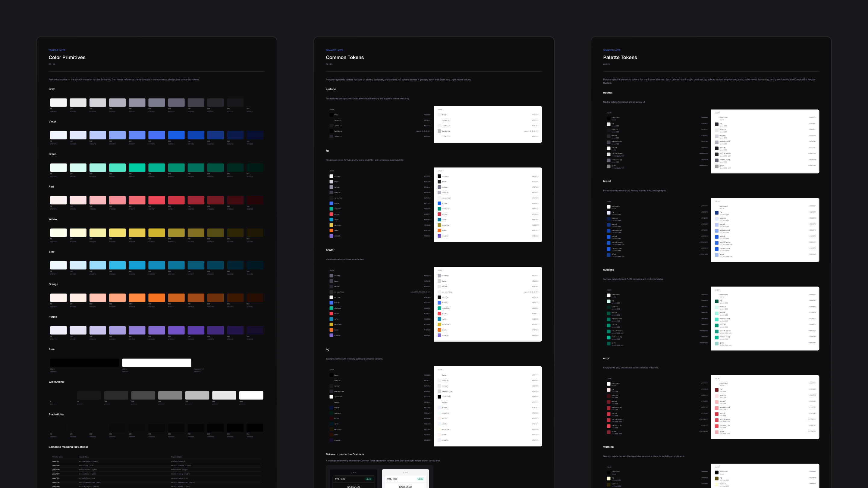Viewport: 868px width, 488px height.
Task: Select the Red 200 pink swatch
Action: point(98,200)
